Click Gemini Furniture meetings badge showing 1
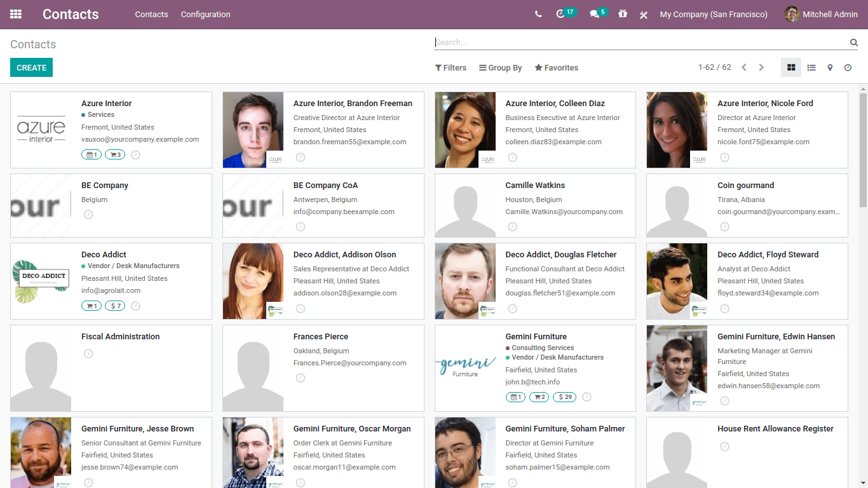 (x=516, y=397)
